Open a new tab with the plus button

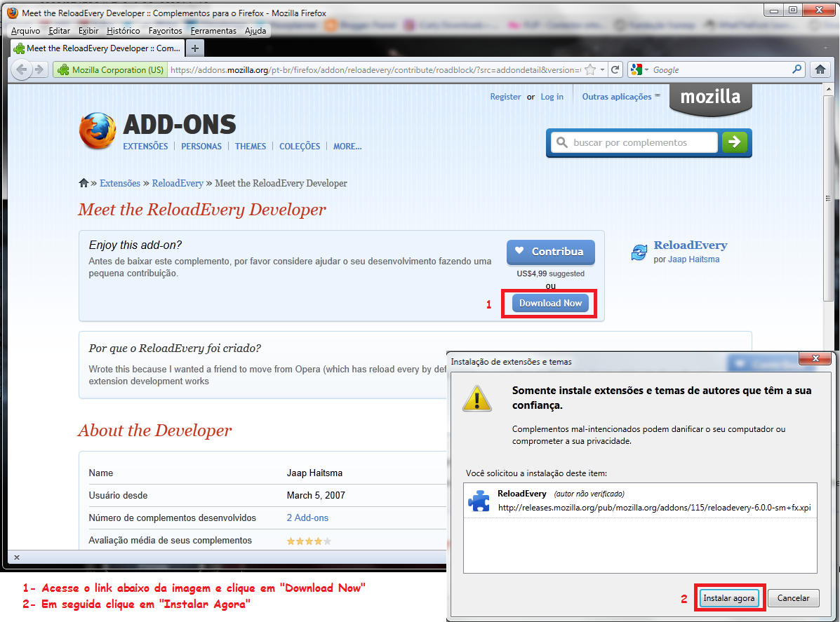(x=195, y=48)
